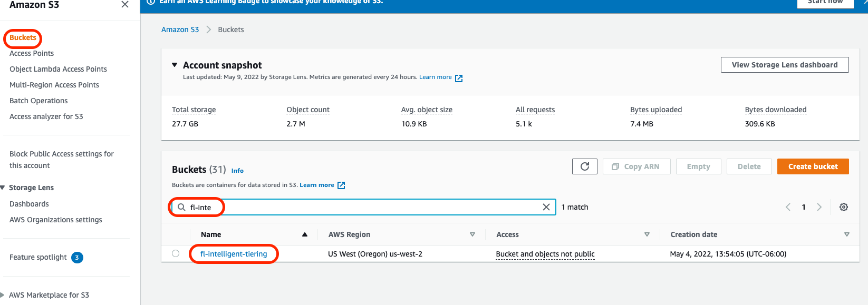Go to next page of buckets

point(819,207)
